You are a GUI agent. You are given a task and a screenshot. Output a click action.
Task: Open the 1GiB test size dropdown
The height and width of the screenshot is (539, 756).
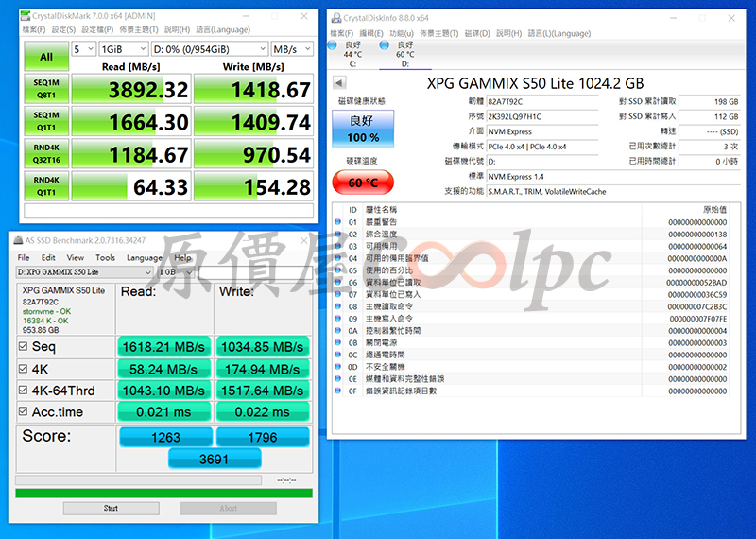click(124, 49)
